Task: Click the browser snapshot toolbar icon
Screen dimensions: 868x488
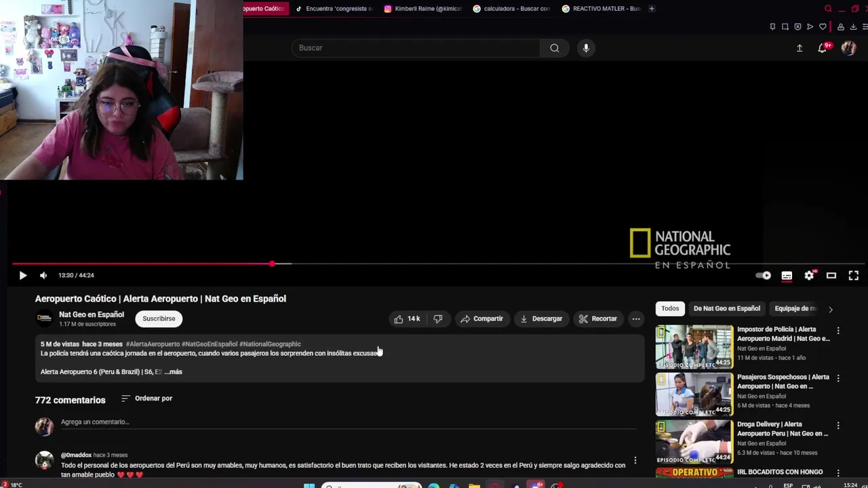Action: click(785, 27)
